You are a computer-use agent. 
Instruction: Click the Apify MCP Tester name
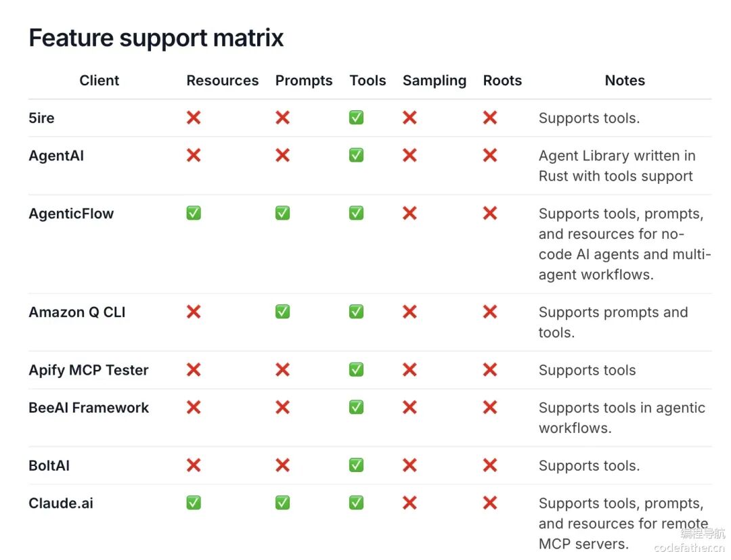[89, 370]
